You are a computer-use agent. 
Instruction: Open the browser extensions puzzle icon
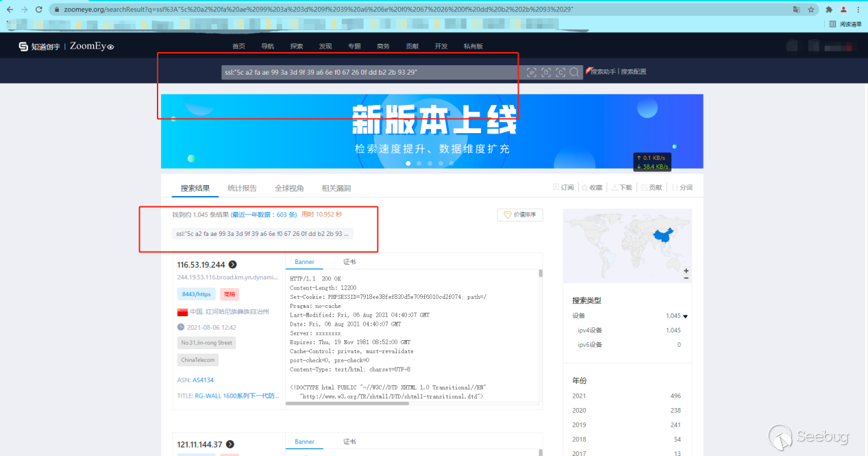[x=829, y=10]
